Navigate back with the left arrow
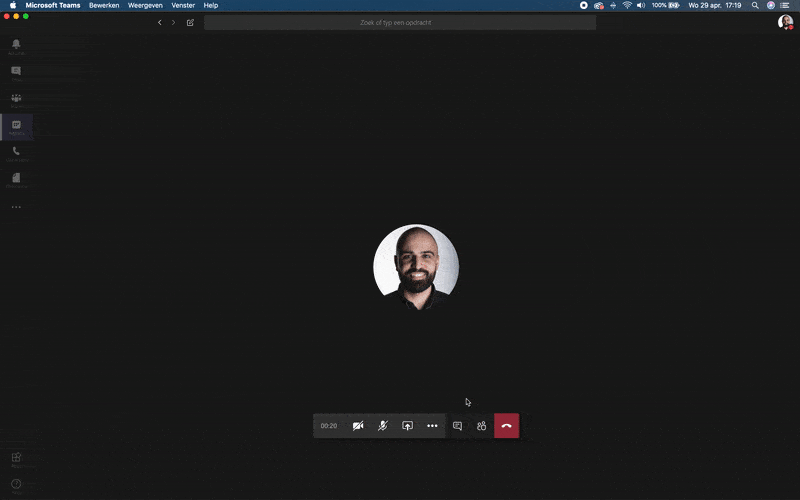The width and height of the screenshot is (800, 500). [159, 22]
